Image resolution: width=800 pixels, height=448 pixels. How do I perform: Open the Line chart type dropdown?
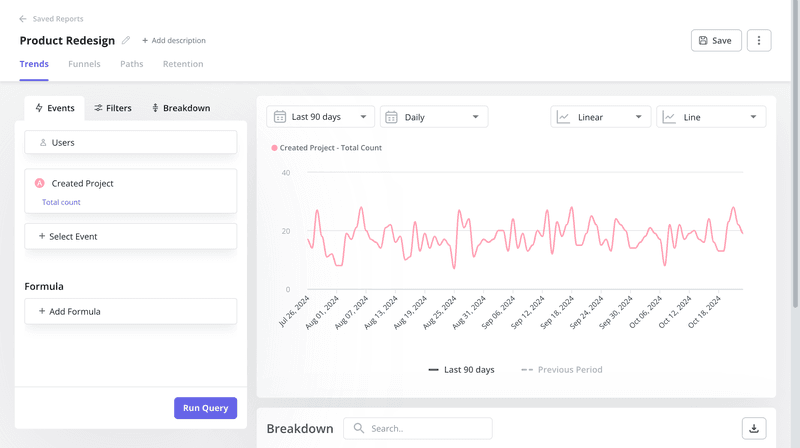click(x=711, y=117)
